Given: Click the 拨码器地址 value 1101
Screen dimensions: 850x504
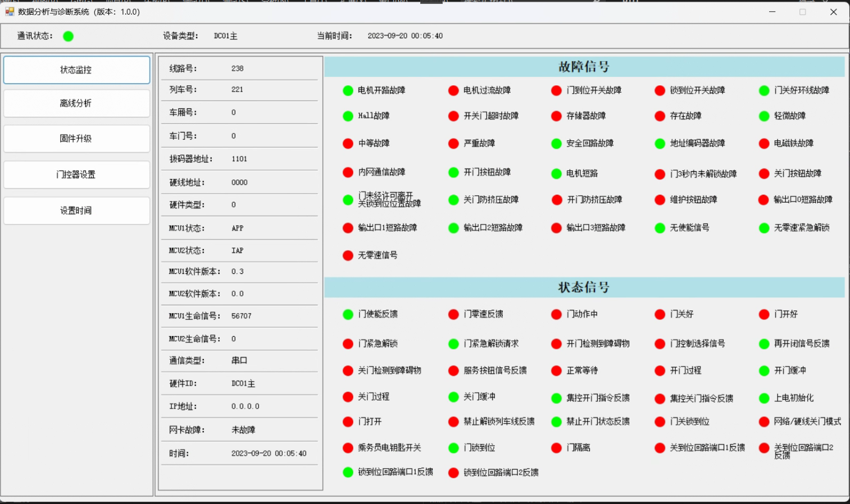Looking at the screenshot, I should 239,159.
